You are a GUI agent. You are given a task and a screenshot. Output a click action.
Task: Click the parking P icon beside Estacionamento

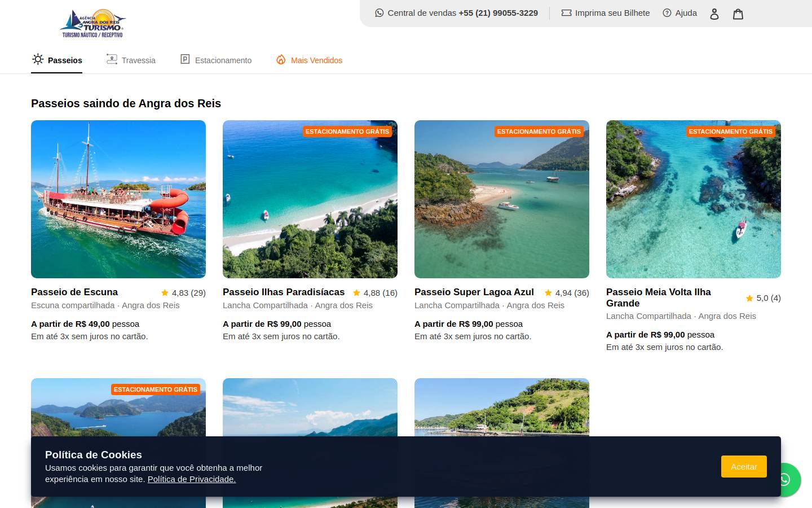point(185,59)
